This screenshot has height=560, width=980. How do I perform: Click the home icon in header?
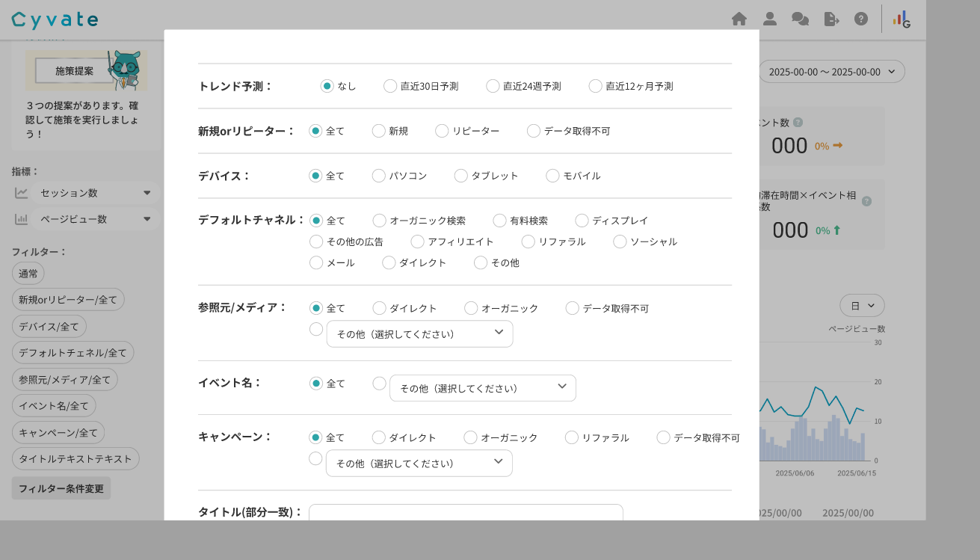coord(739,19)
